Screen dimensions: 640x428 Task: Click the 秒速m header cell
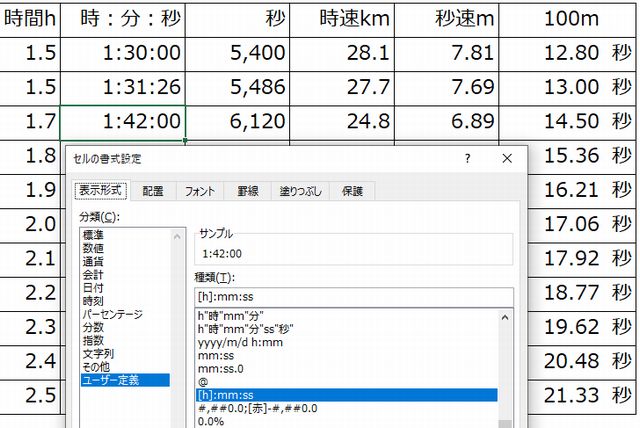tap(447, 20)
